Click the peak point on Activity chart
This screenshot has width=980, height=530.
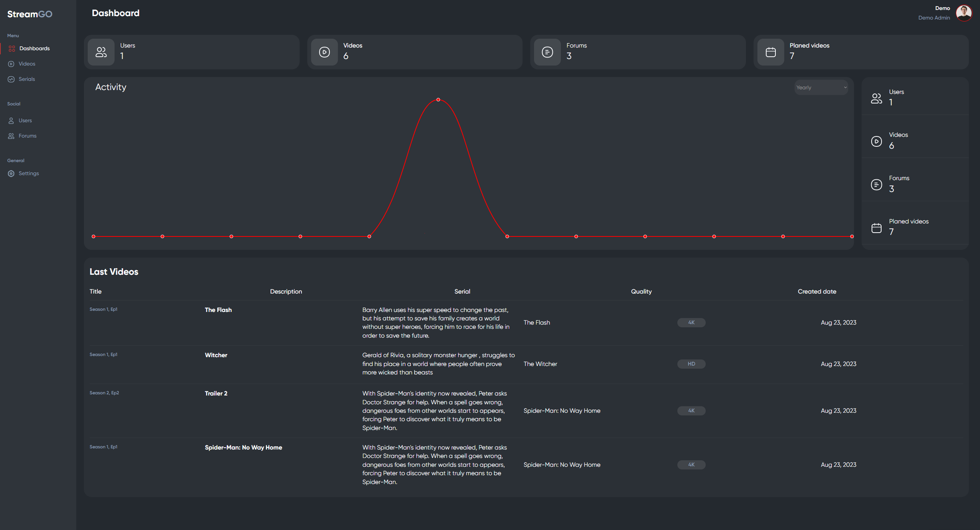(x=438, y=100)
